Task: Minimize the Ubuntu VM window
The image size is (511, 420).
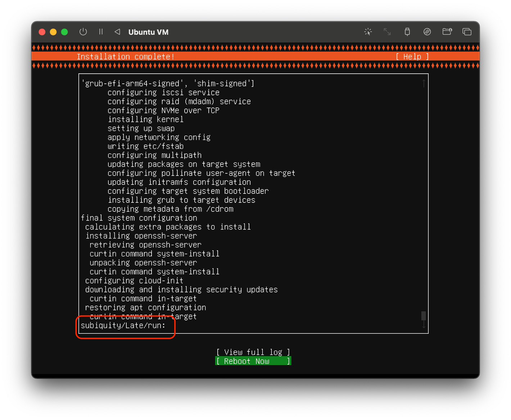Action: coord(53,32)
